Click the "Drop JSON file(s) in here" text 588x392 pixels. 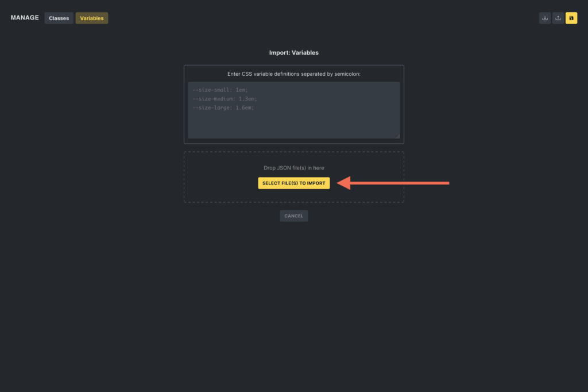[x=294, y=168]
